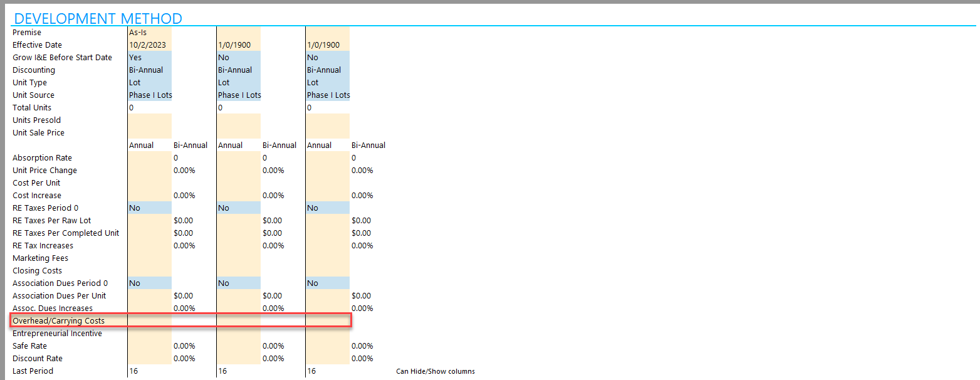This screenshot has width=980, height=380.
Task: Select the As-Is Premise cell
Action: pos(149,32)
